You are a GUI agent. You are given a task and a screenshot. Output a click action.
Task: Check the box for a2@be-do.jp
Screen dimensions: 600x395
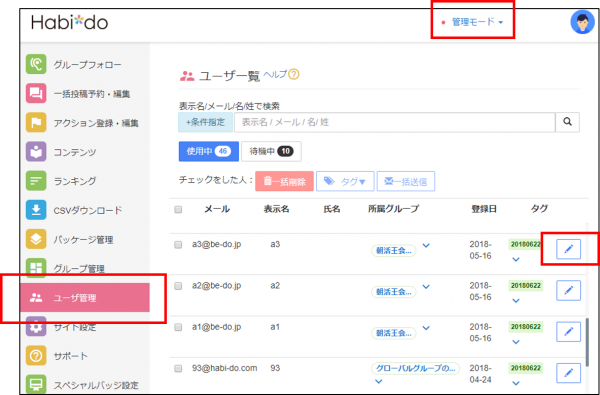pos(178,286)
